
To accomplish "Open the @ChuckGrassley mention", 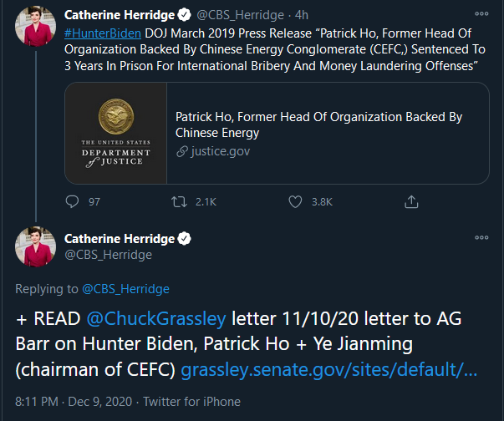I will [156, 318].
